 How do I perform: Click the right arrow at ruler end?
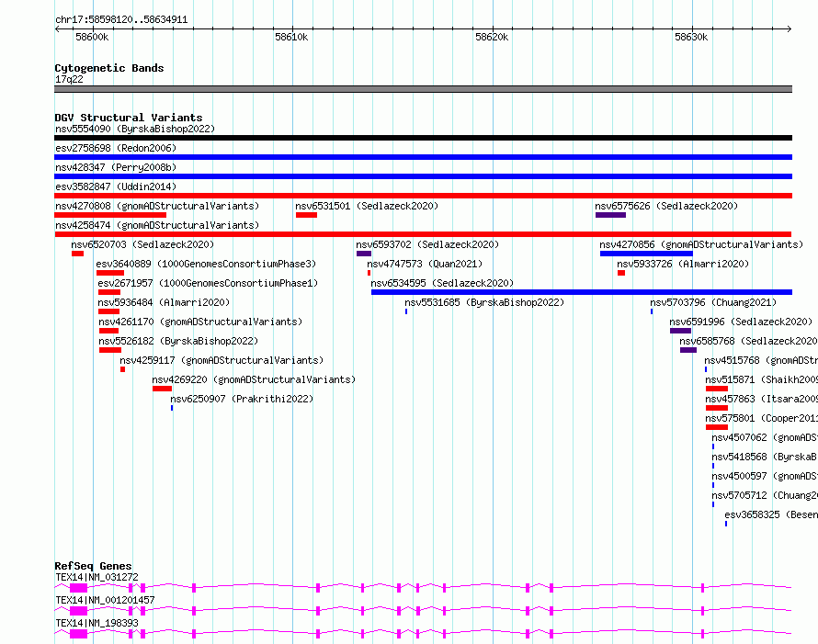(790, 28)
